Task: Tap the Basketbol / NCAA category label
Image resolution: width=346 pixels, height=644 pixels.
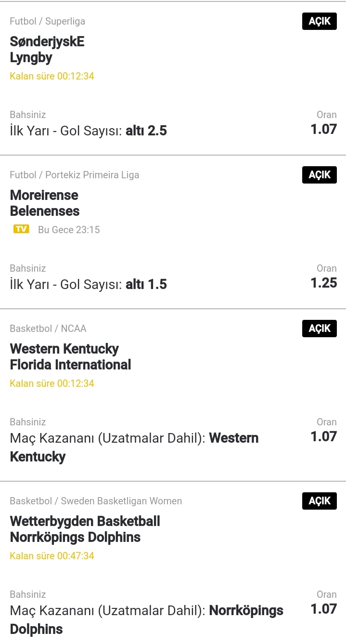Action: 48,329
